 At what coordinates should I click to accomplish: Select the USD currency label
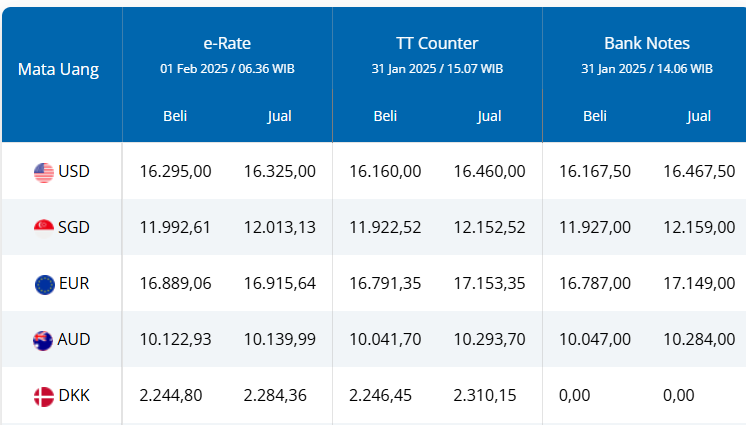click(x=74, y=172)
